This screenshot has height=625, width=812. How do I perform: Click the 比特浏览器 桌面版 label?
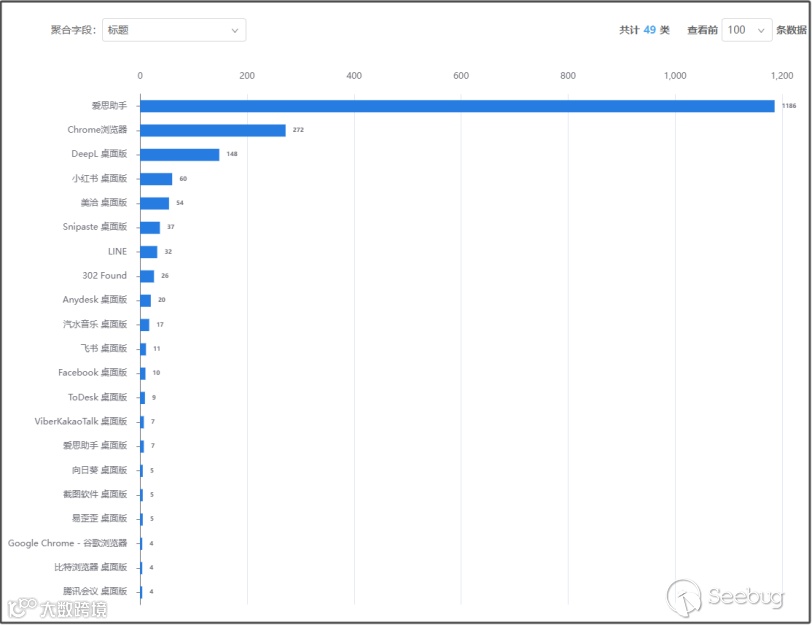[x=91, y=568]
